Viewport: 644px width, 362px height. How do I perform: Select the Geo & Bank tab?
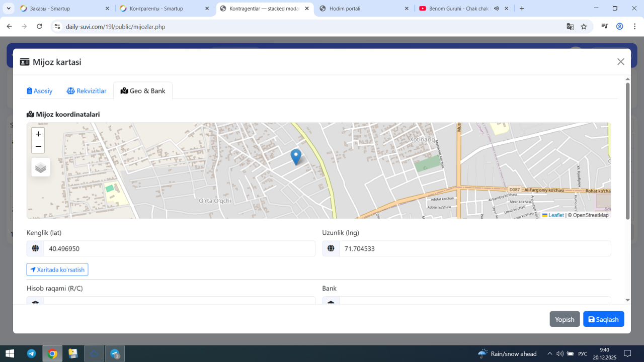143,91
